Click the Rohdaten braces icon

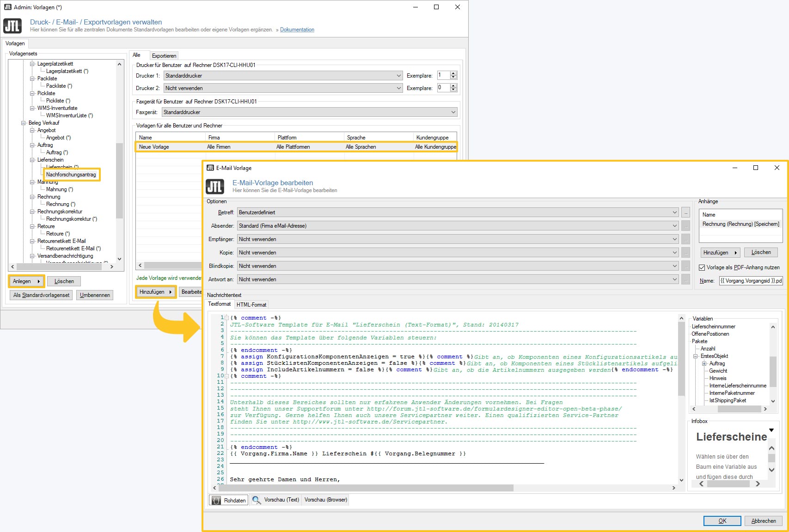click(216, 501)
